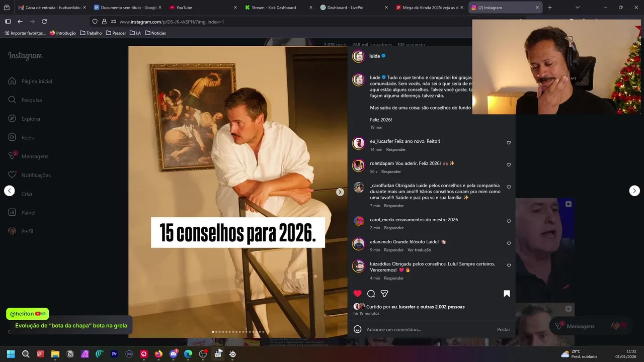Open the I.A bookmarks folder
Screen dimensions: 644x362
pos(135,33)
